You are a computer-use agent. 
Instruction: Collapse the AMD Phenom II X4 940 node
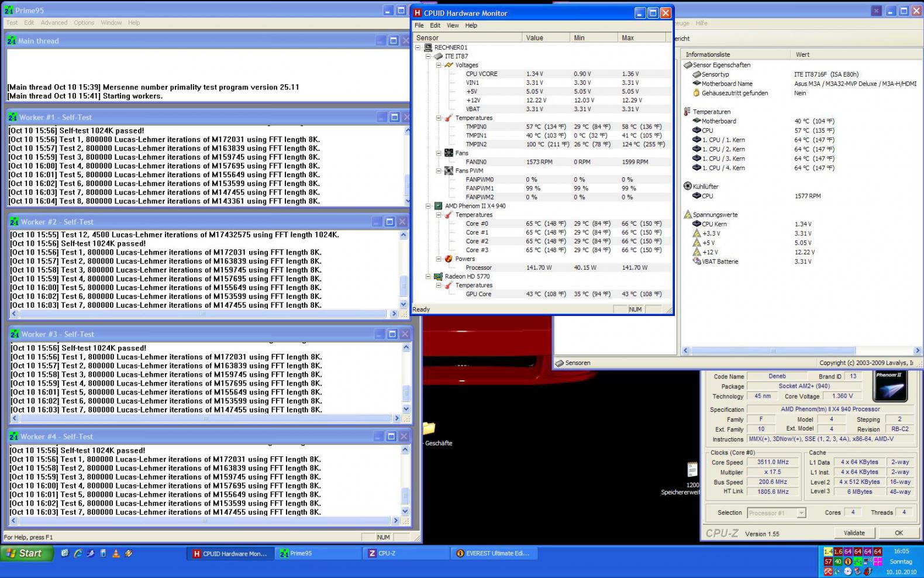[428, 206]
